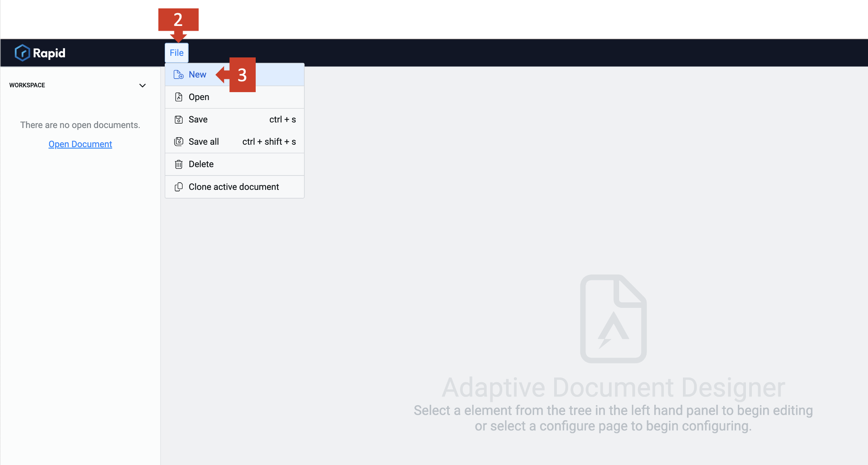Click the Save icon in the File menu
Viewport: 868px width, 465px height.
(178, 119)
